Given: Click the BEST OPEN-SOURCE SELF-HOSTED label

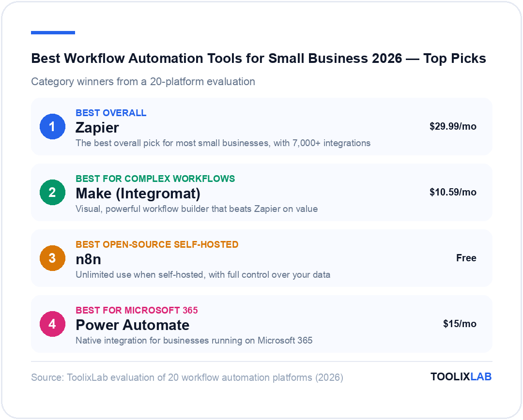Looking at the screenshot, I should coord(157,244).
